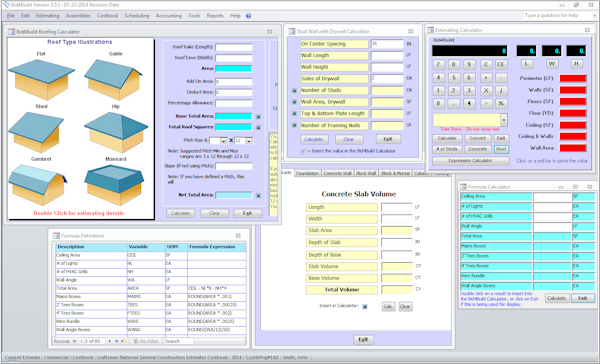This screenshot has height=364, width=600.
Task: Click insert icon beside Wall Area, Drywall
Action: pyautogui.click(x=294, y=102)
